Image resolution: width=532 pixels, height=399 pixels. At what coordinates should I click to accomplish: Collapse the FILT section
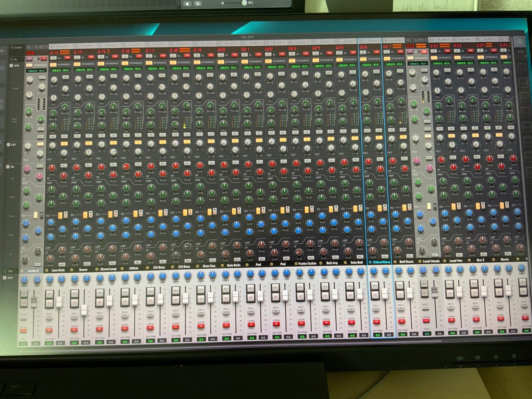click(x=9, y=145)
